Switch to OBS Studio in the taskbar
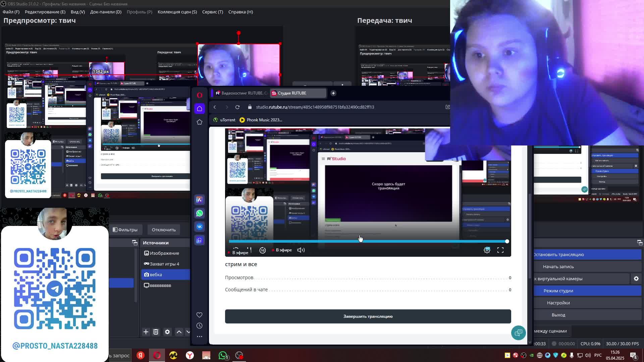644x362 pixels. 239,355
